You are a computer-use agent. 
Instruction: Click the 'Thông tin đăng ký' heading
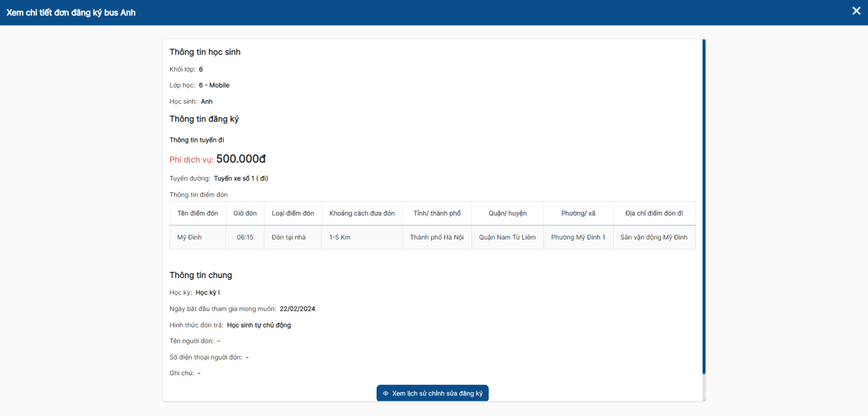point(204,119)
